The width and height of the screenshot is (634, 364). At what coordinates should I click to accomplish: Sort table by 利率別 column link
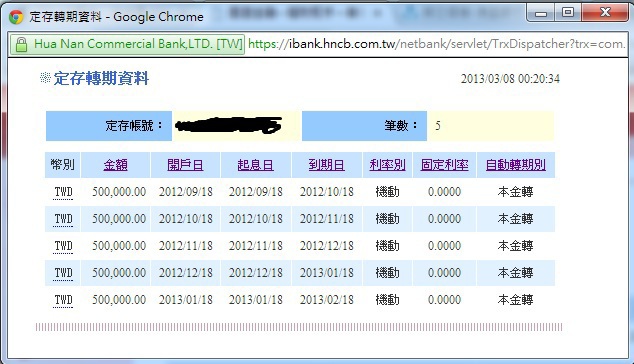click(x=387, y=165)
